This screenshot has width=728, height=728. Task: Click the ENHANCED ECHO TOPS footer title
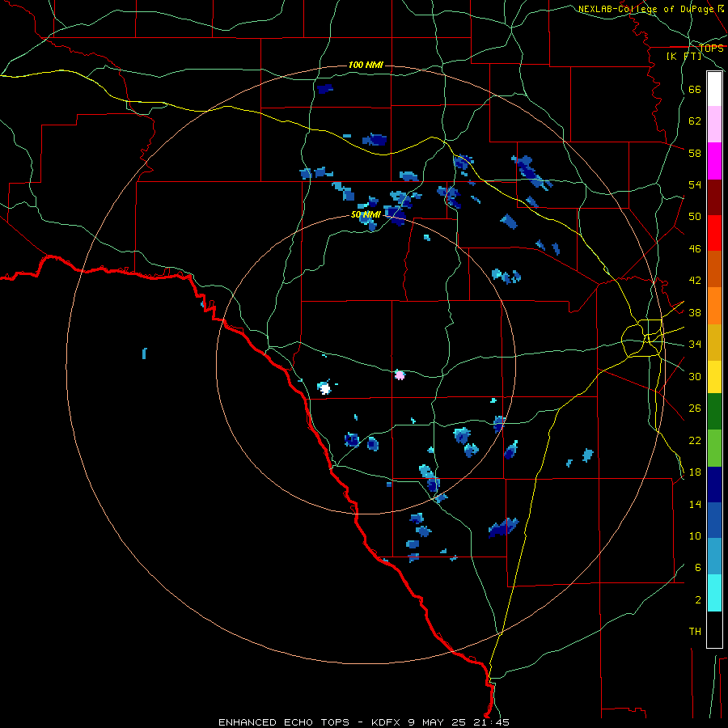point(284,722)
